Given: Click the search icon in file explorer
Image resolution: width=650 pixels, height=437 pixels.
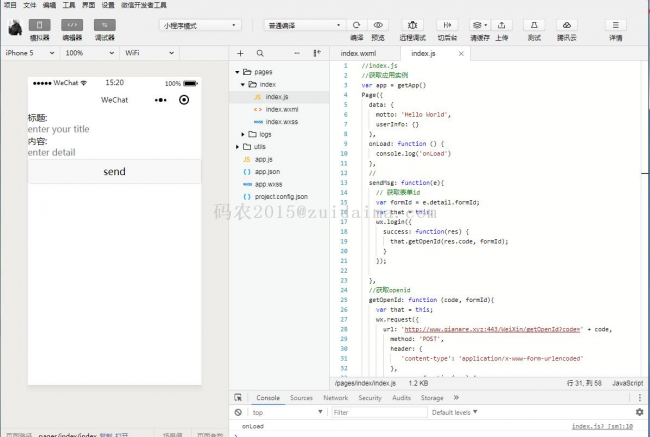Looking at the screenshot, I should pos(260,53).
